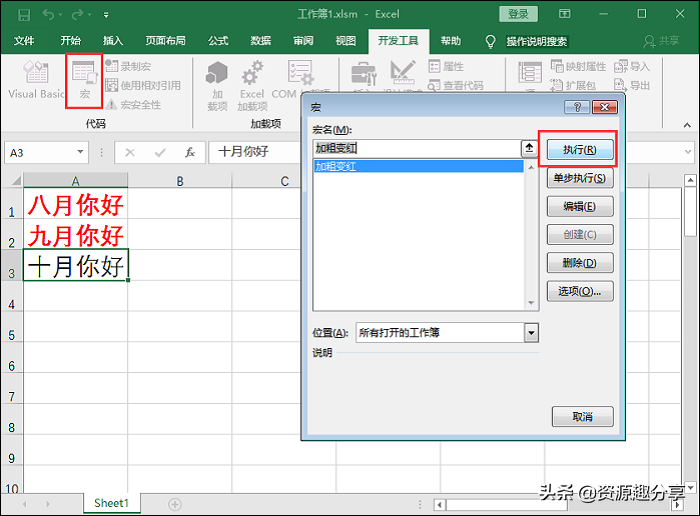Click the collapse-dialog arrow beside macro name
The image size is (700, 516).
pyautogui.click(x=528, y=148)
